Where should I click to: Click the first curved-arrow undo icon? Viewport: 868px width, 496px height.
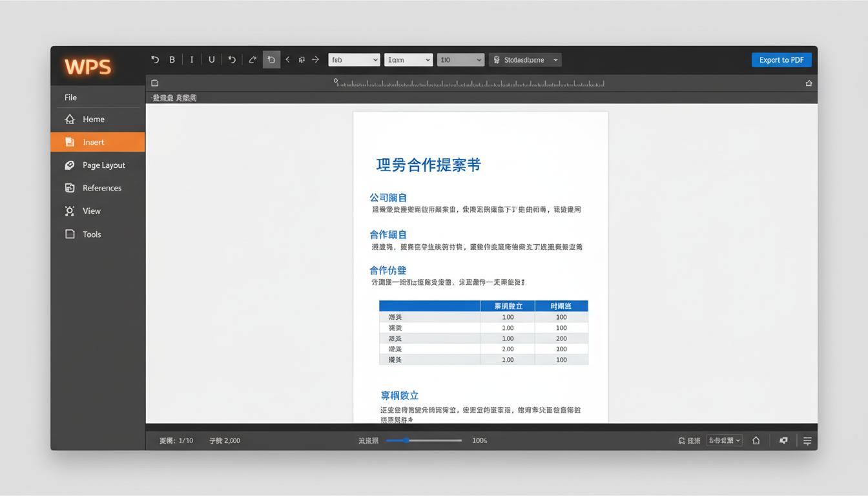tap(155, 59)
